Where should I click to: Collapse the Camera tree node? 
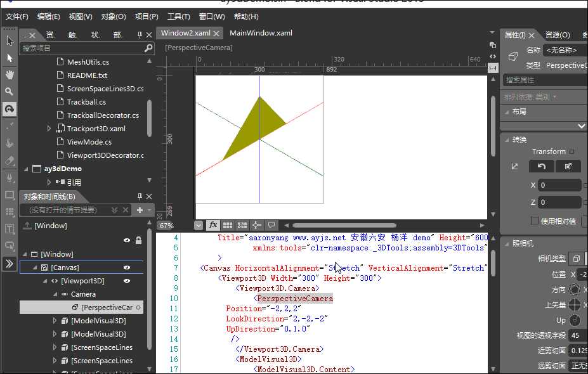point(55,294)
